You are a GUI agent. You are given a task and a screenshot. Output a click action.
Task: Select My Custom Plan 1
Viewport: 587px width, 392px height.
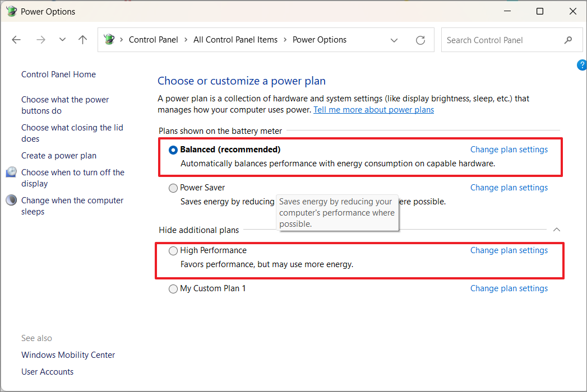pos(173,288)
